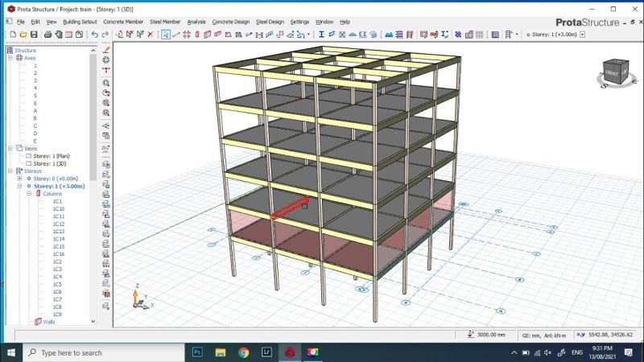Collapse the Axes tree node
The image size is (644, 362).
tap(10, 58)
